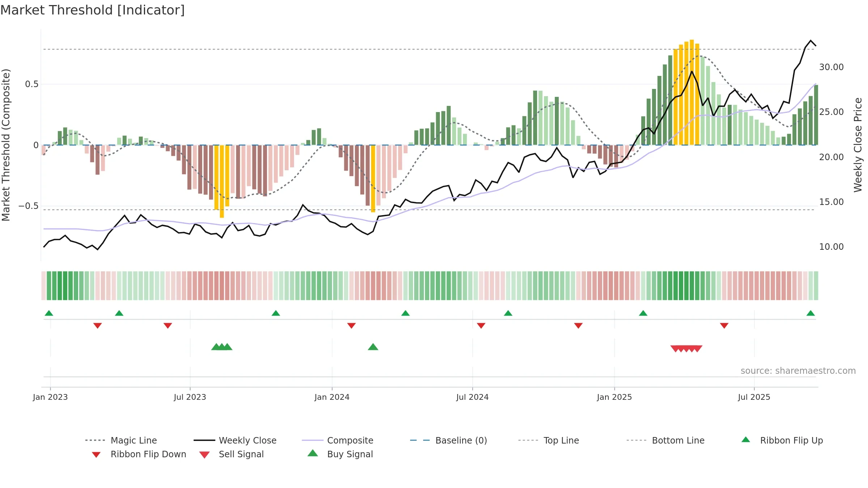Toggle the Buy Signal legend entry
The image size is (868, 488).
tap(340, 454)
